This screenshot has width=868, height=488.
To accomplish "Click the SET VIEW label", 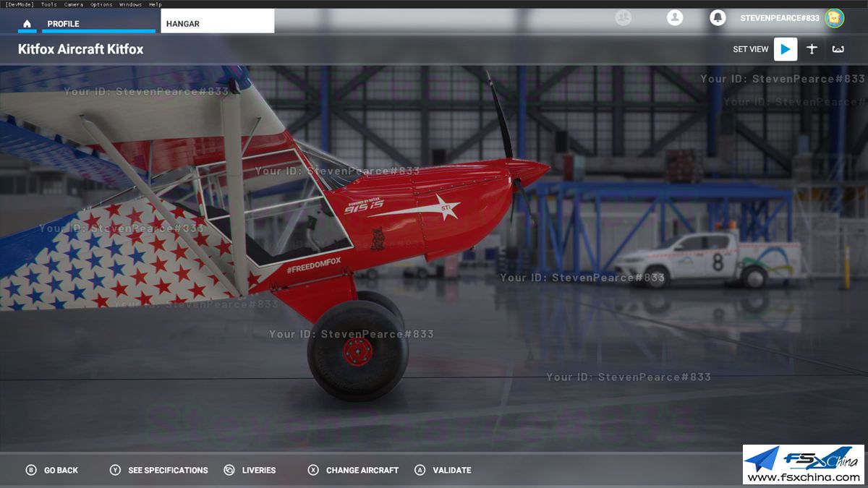I will (x=751, y=49).
